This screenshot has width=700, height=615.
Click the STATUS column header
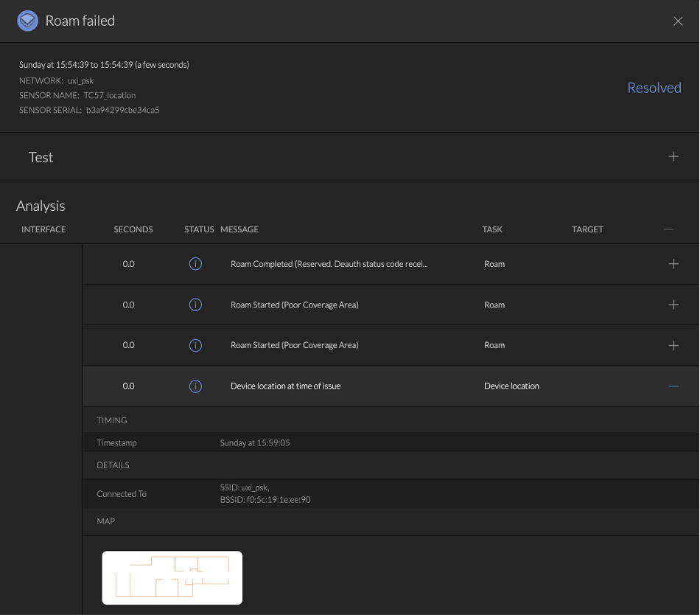199,229
